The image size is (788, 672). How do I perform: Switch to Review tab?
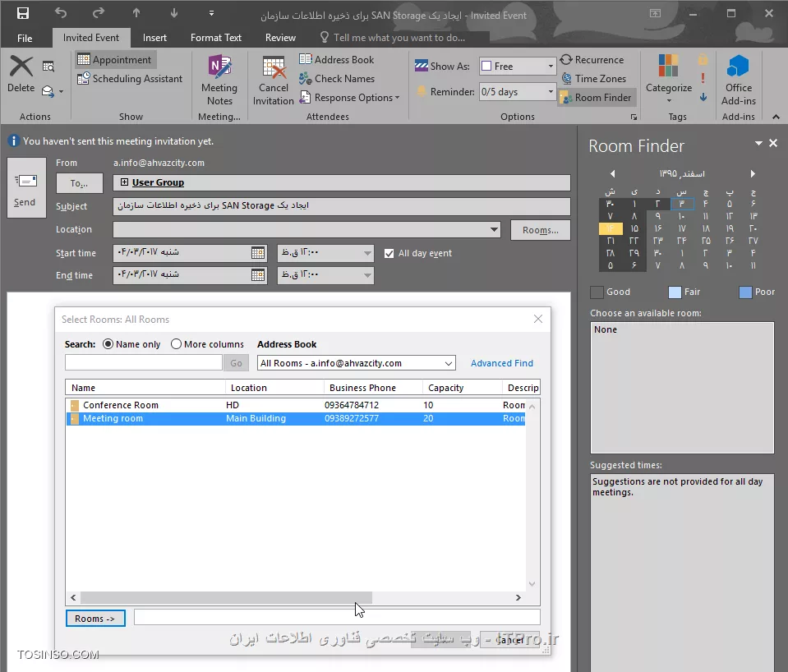click(x=280, y=38)
